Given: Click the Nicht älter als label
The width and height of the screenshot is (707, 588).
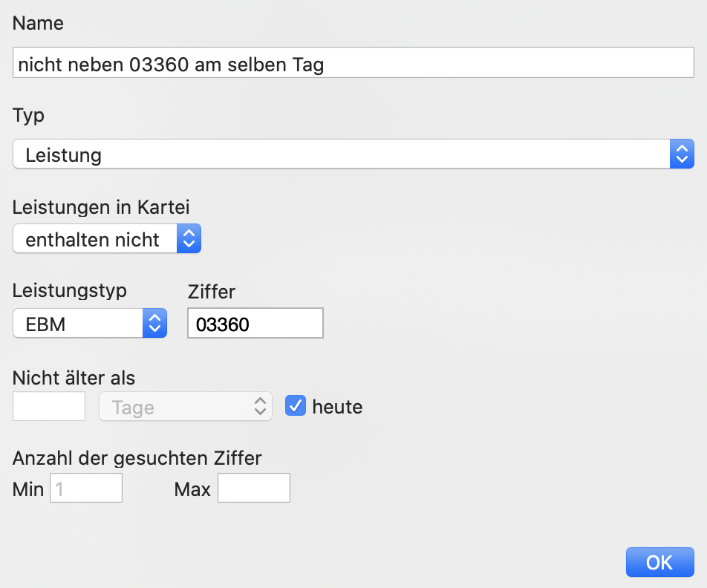Looking at the screenshot, I should pos(74,378).
